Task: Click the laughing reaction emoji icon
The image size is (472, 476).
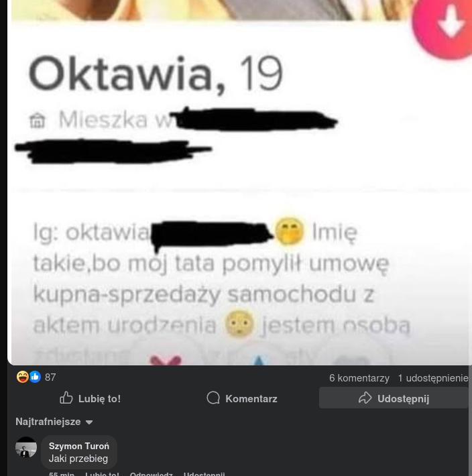Action: (x=23, y=377)
